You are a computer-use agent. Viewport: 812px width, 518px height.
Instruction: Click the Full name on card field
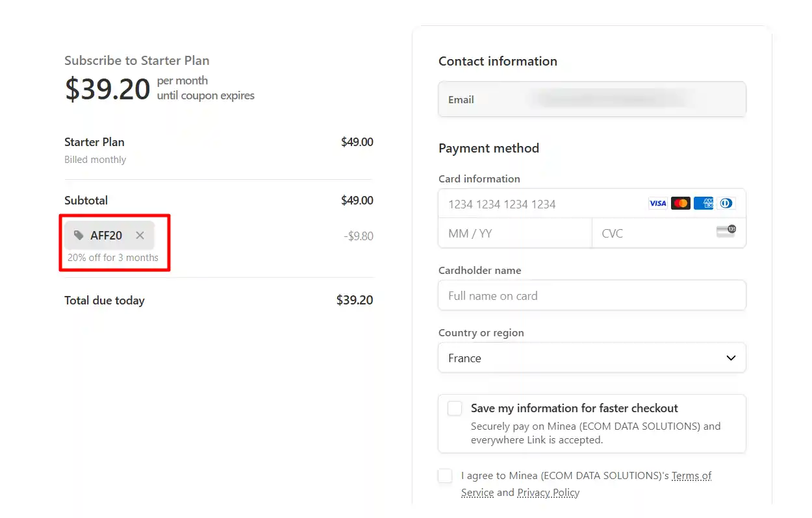click(x=592, y=295)
